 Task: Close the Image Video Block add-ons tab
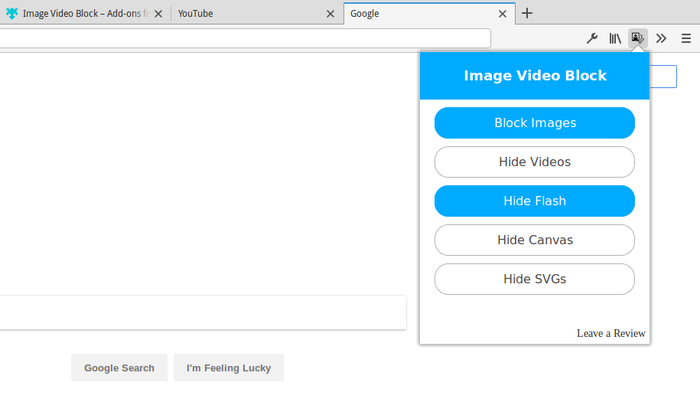[158, 14]
